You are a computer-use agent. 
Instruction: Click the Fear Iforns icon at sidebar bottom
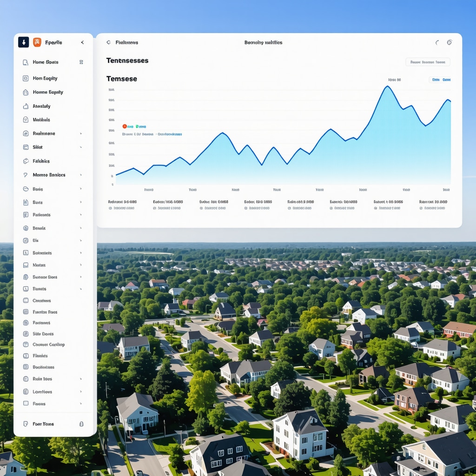click(26, 424)
